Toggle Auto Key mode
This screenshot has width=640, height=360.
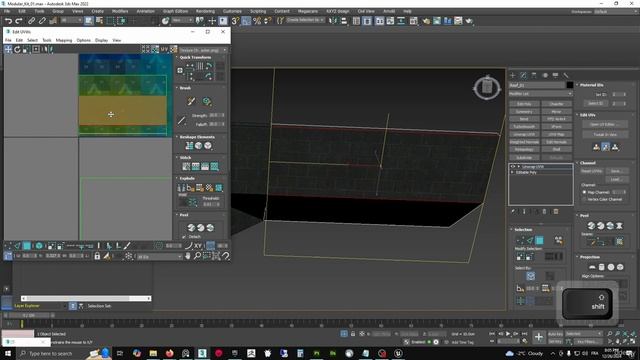point(555,334)
